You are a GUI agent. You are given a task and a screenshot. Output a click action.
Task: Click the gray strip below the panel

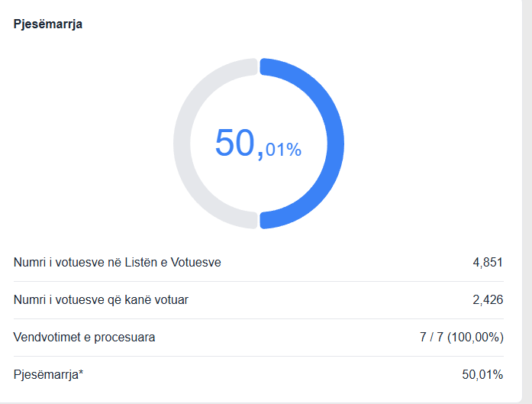pyautogui.click(x=260, y=401)
